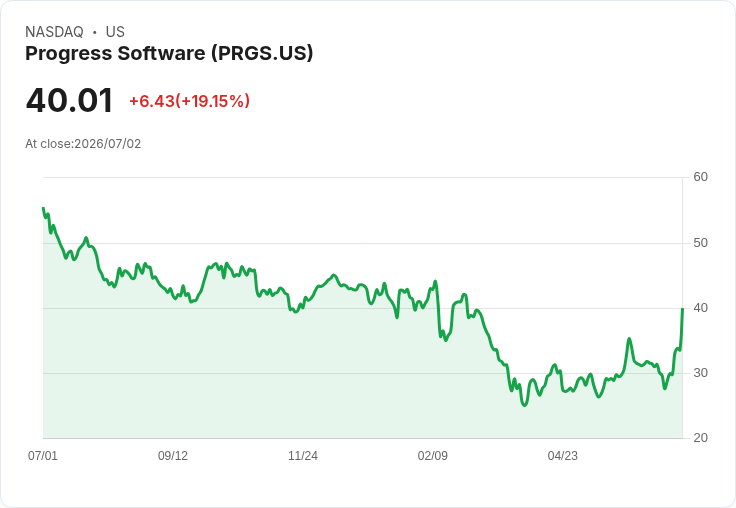This screenshot has height=508, width=736.
Task: Click the 60 price axis label
Action: pos(700,177)
